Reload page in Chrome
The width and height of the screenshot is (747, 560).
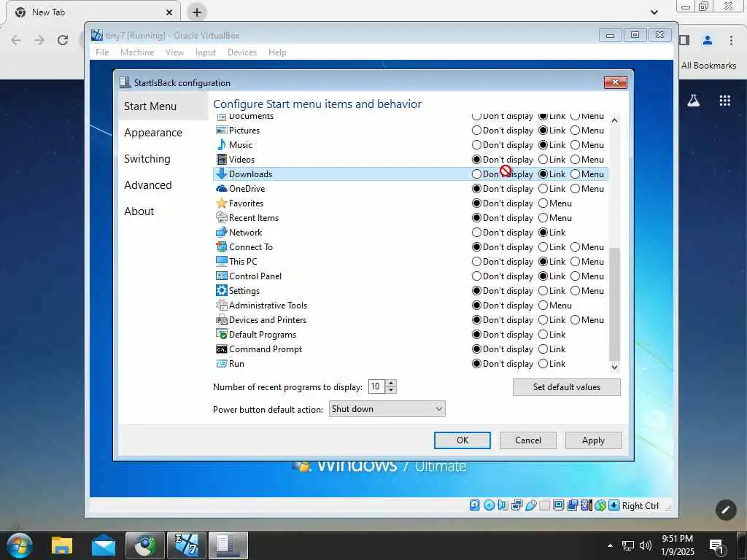(63, 40)
